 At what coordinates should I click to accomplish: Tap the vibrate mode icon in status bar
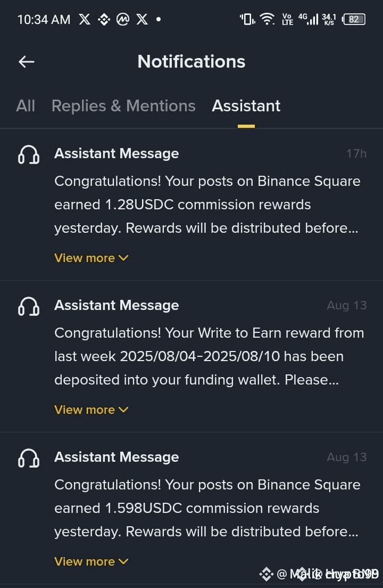tap(247, 20)
